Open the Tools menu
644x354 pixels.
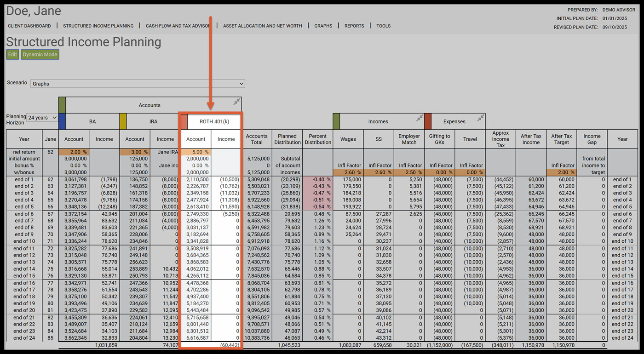384,26
